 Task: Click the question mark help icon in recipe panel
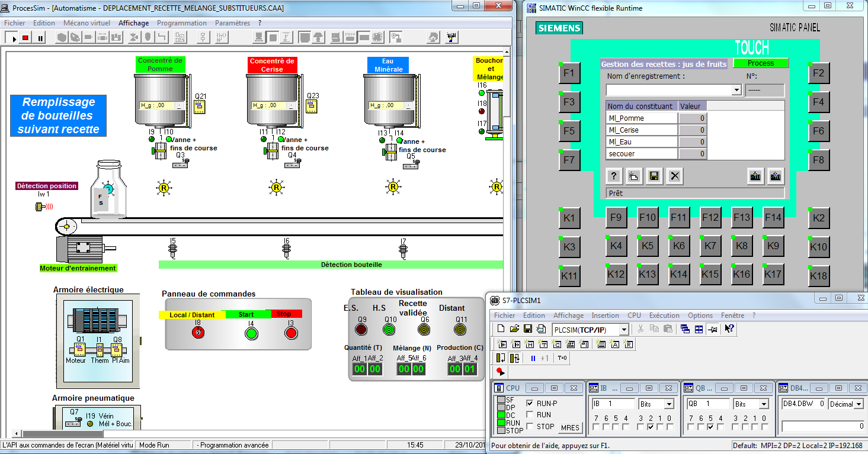[x=614, y=176]
